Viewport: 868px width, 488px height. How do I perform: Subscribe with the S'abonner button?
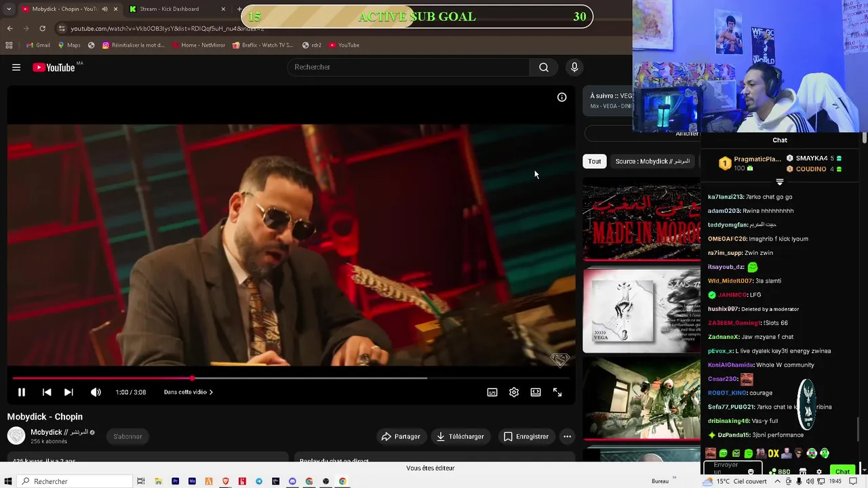[127, 436]
